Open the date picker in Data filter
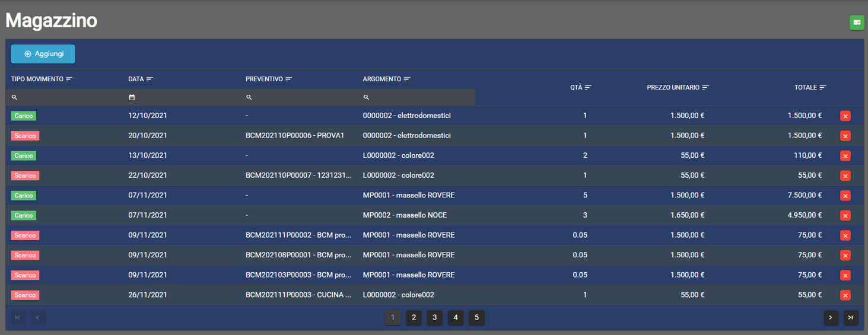Image resolution: width=868 pixels, height=335 pixels. click(x=132, y=97)
